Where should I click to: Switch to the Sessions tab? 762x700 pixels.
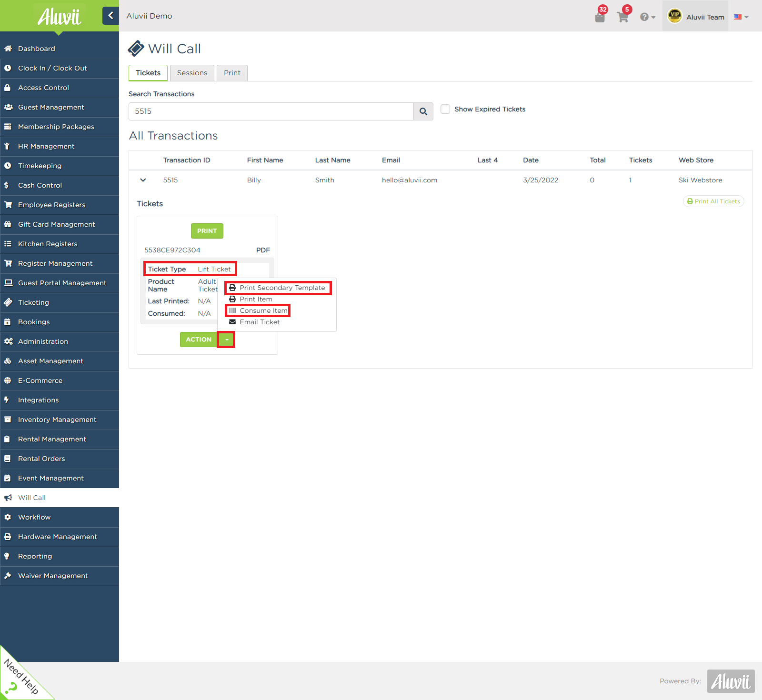[x=192, y=73]
